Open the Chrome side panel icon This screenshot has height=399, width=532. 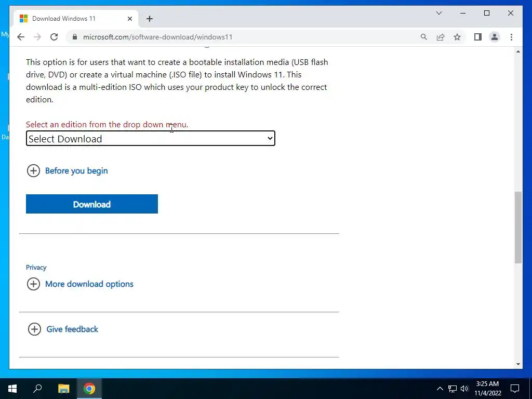pyautogui.click(x=478, y=37)
